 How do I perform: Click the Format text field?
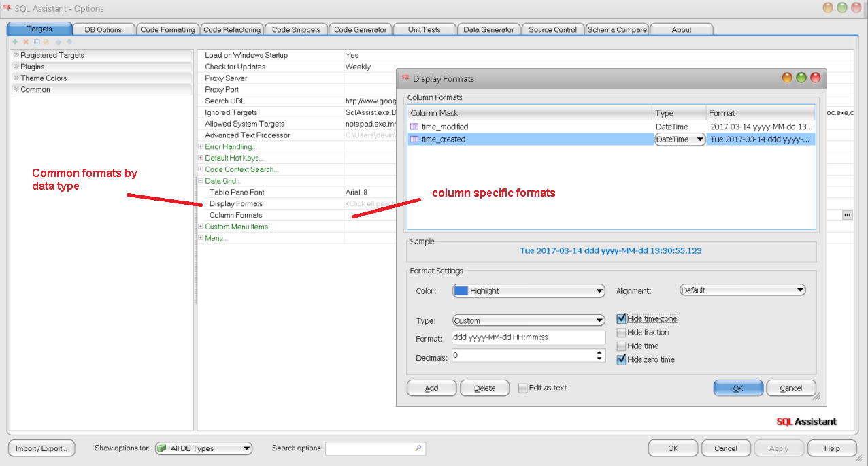(529, 338)
